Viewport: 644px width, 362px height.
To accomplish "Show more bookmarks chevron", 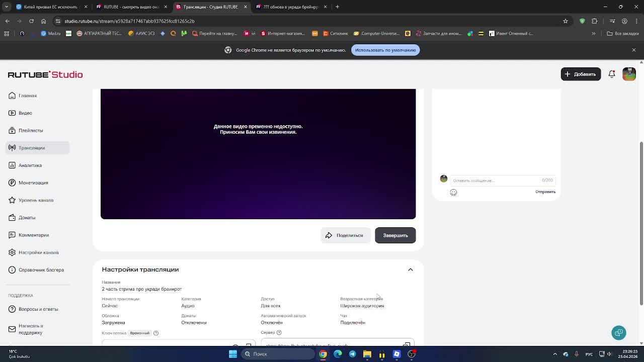I will point(593,34).
